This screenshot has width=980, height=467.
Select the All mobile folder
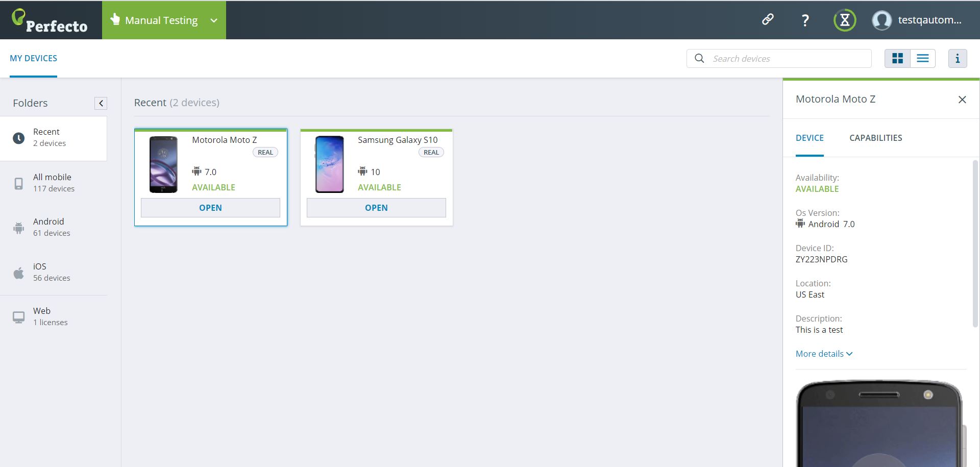point(54,183)
